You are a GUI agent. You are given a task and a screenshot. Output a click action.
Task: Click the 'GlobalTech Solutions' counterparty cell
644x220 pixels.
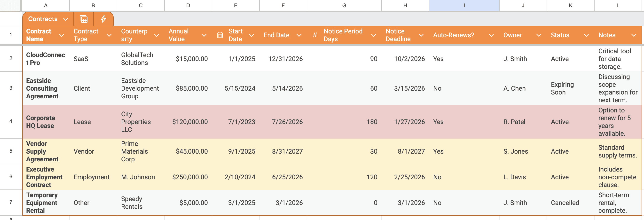pos(141,59)
